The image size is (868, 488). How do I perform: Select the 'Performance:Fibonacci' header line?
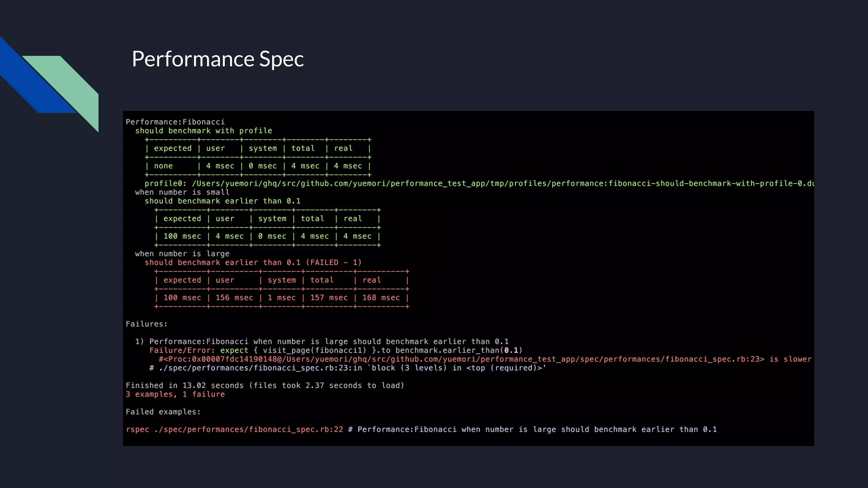(x=175, y=122)
